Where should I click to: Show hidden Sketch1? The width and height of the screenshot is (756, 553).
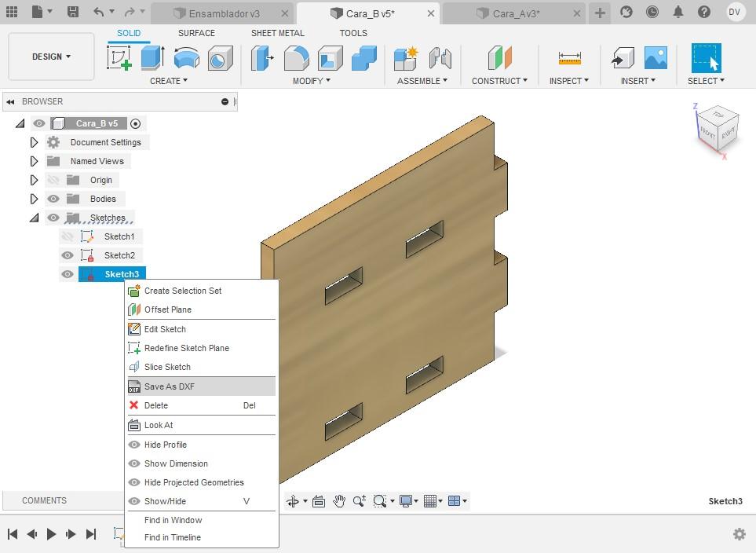point(68,236)
